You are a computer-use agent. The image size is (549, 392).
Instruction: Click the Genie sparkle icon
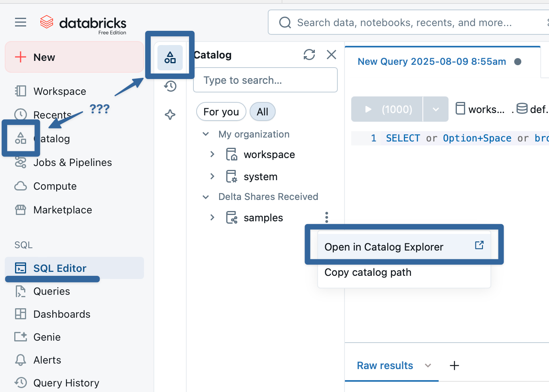click(21, 337)
